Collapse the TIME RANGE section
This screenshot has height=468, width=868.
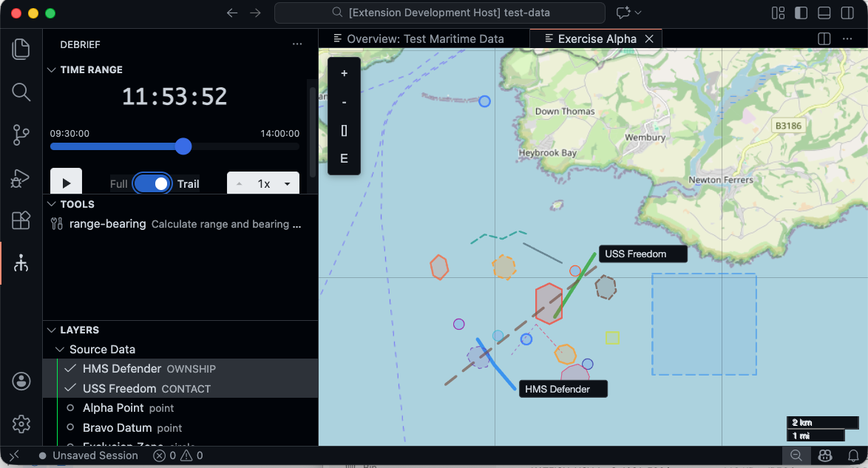tap(51, 69)
